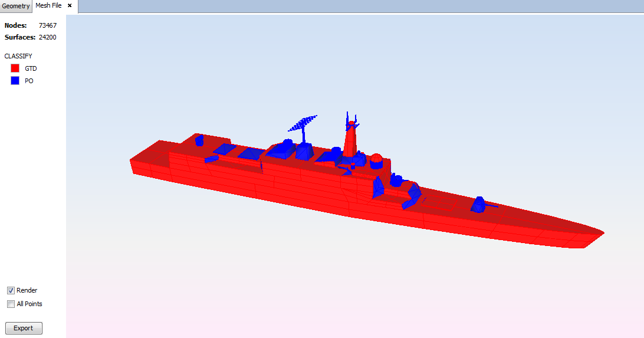
Task: Enable the All Points checkbox
Action: 11,304
